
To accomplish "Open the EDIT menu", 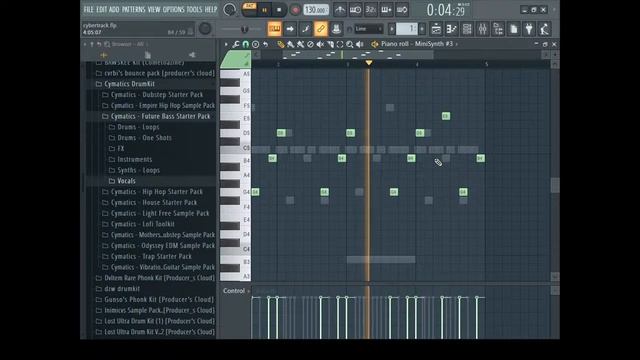I will (101, 9).
